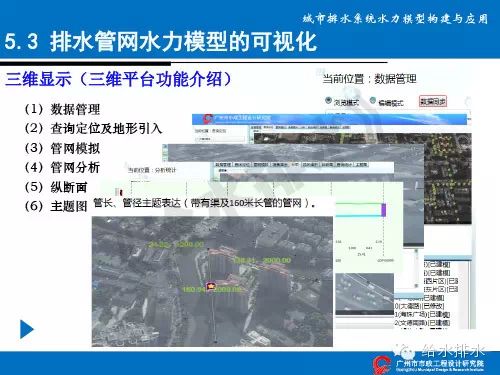The width and height of the screenshot is (500, 375).
Task: Click the 160.04 - 2000.00 pipe label on map
Action: [x=212, y=290]
